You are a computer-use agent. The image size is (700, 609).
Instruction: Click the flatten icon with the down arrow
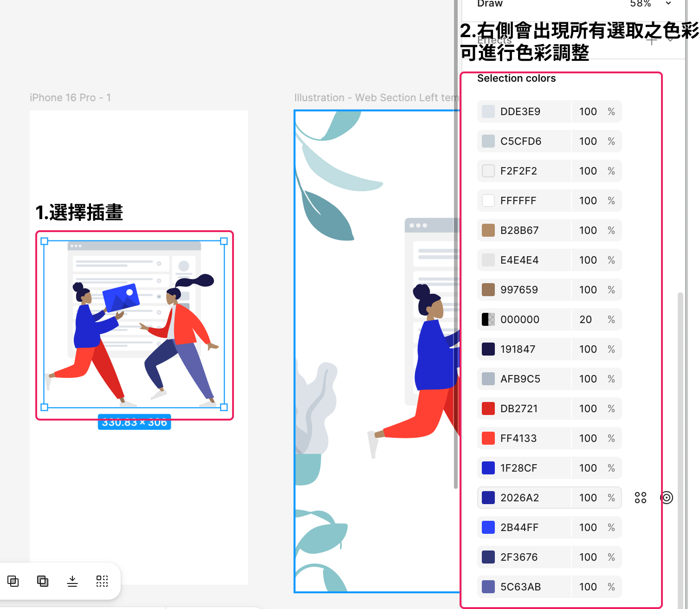[x=72, y=581]
